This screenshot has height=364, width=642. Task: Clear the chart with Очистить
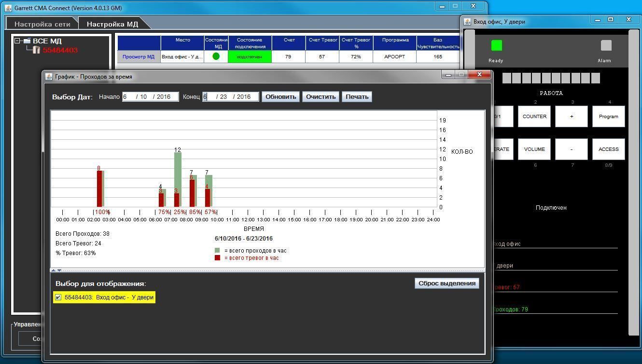[321, 97]
